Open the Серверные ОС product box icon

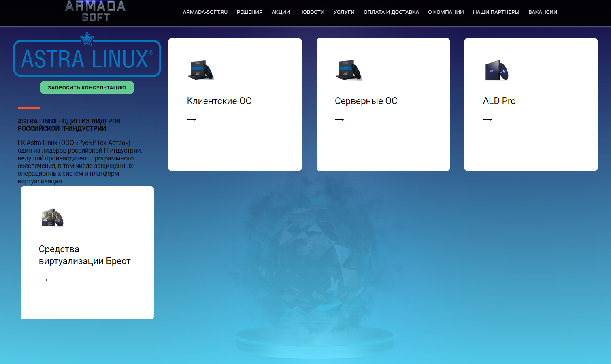[349, 70]
